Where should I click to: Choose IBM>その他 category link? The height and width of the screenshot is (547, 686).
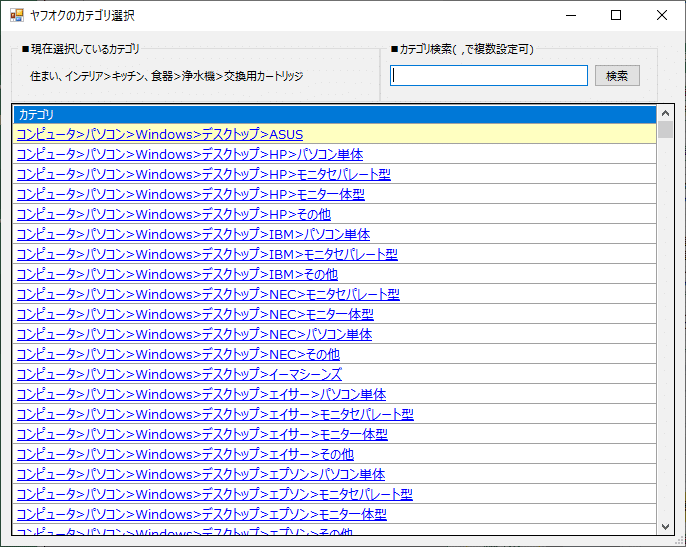coord(177,274)
